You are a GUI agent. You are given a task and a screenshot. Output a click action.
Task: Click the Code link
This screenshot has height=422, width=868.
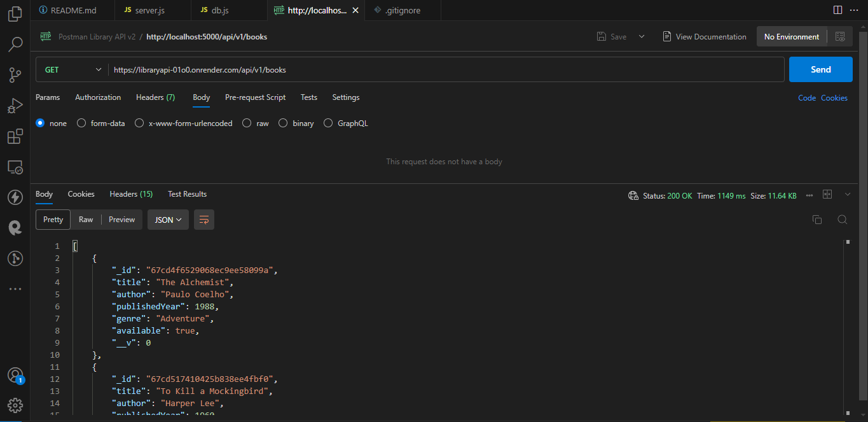807,98
